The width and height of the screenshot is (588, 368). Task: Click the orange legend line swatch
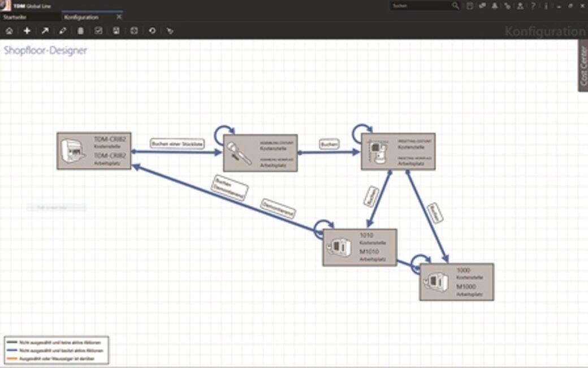12,359
